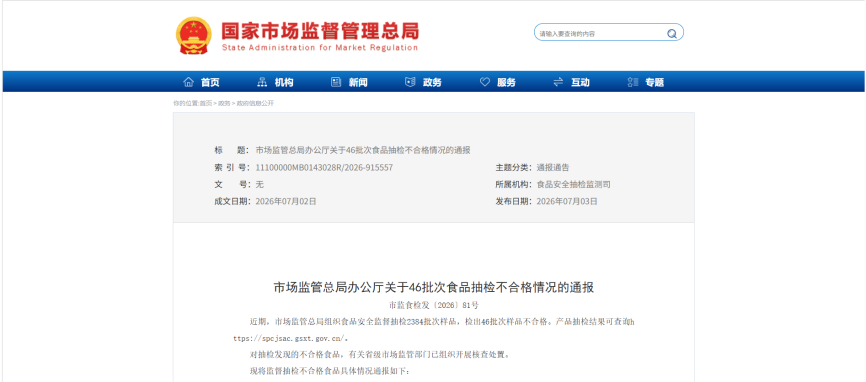Click the title row in the info box
The height and width of the screenshot is (382, 866).
(342, 150)
